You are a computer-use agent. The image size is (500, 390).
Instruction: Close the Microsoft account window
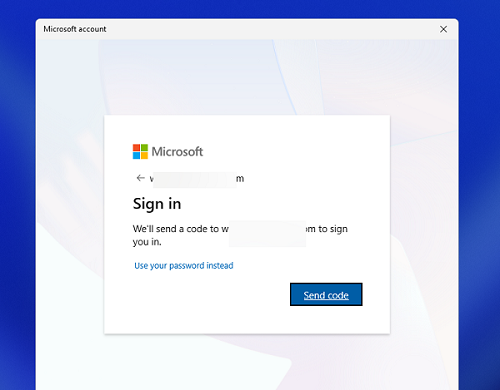pos(443,29)
